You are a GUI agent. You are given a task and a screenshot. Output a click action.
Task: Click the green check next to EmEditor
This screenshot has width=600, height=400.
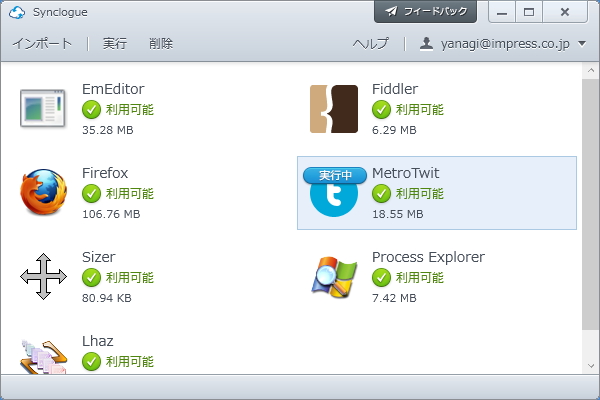91,110
